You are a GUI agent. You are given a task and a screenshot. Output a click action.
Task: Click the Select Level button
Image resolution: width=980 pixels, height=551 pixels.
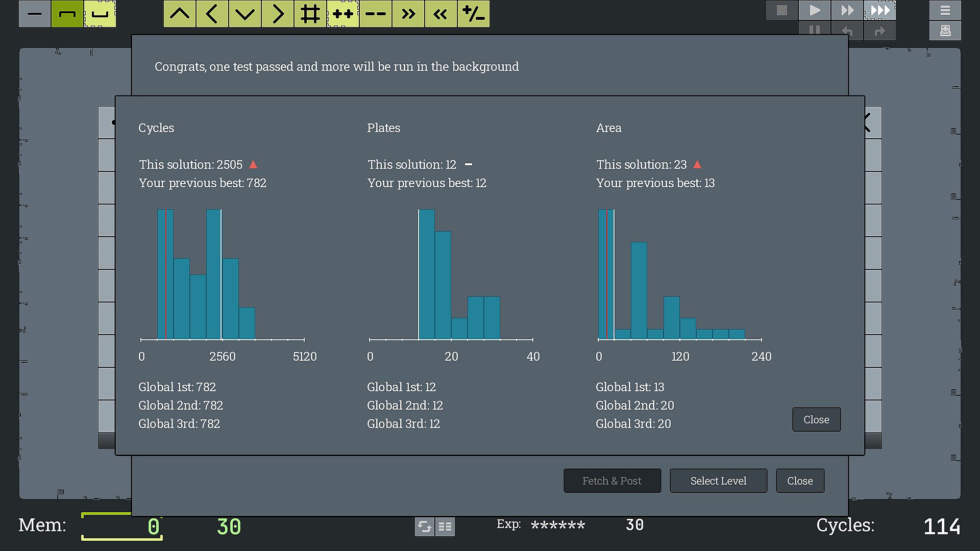[718, 481]
